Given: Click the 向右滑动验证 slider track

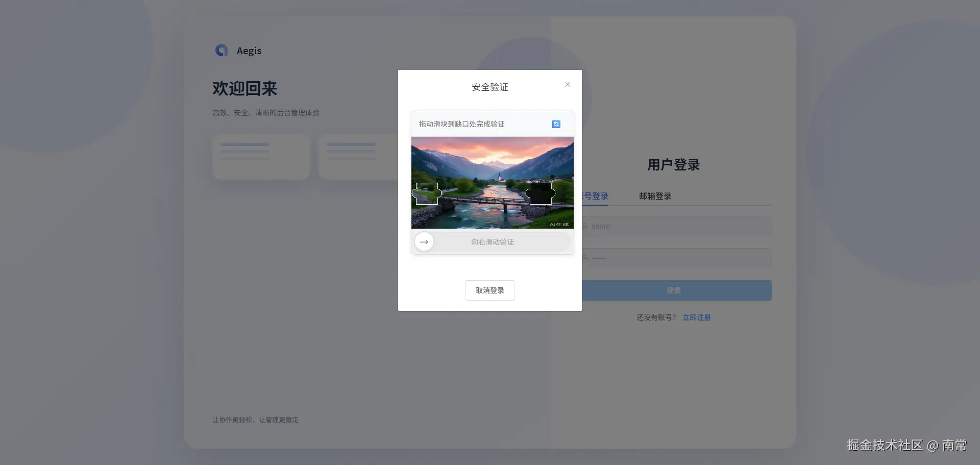Looking at the screenshot, I should (x=493, y=242).
